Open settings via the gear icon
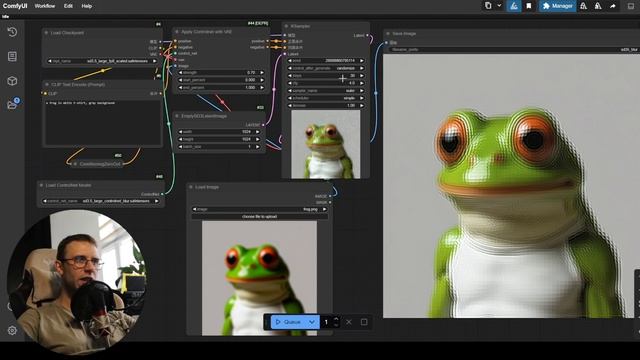 pos(12,330)
